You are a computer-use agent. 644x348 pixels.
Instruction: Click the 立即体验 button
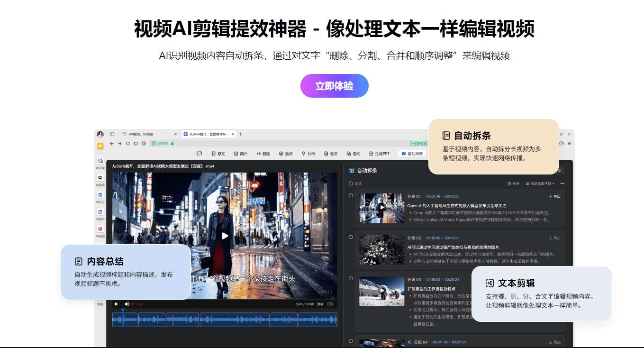click(334, 86)
